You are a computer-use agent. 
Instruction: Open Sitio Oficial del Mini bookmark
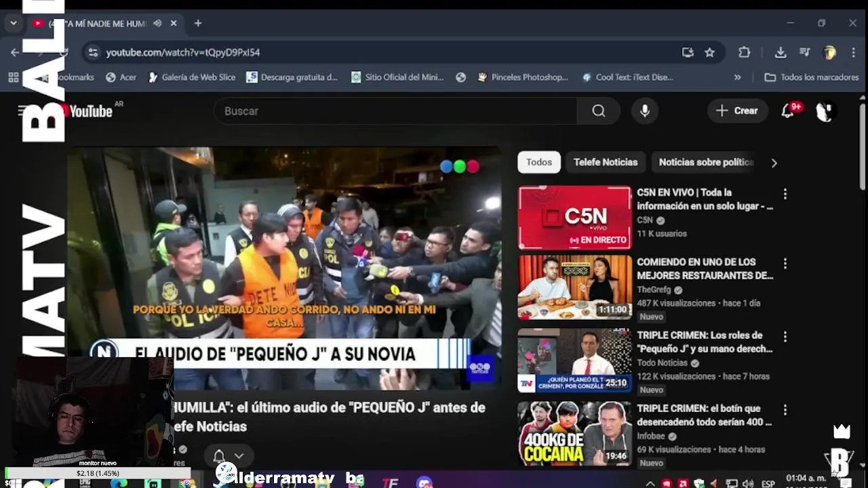[397, 77]
